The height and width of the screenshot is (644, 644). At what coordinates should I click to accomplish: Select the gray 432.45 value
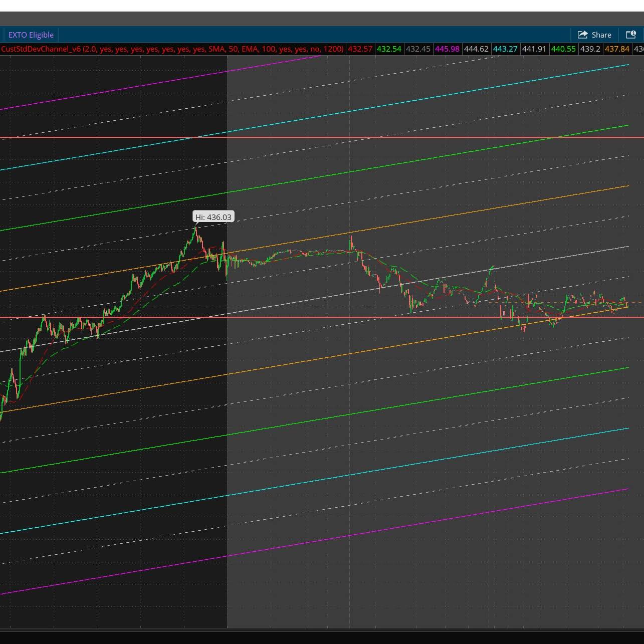pyautogui.click(x=418, y=49)
